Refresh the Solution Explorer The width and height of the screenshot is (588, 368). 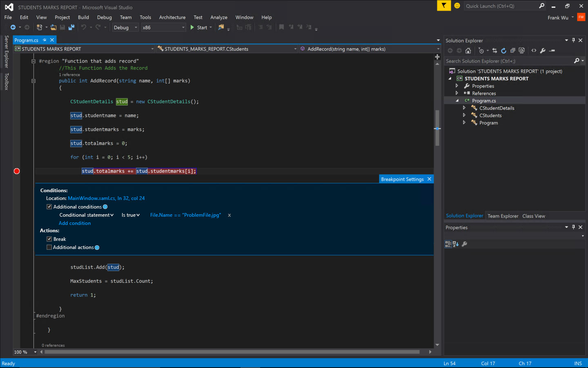pyautogui.click(x=504, y=50)
